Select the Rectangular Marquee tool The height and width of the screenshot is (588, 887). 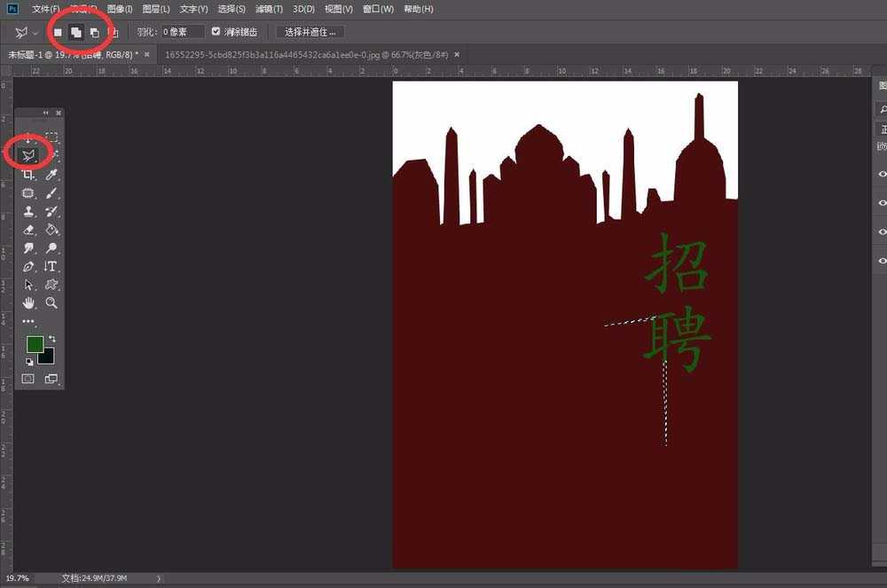coord(51,137)
